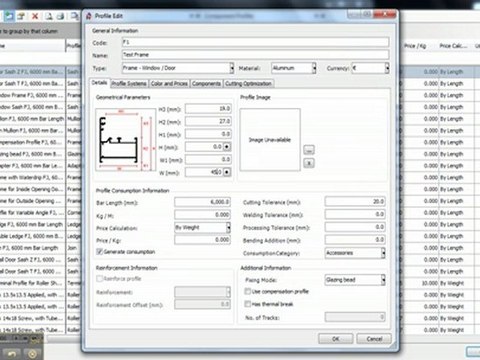This screenshot has height=360, width=480.
Task: Click the Kg / M input field
Action: point(202,215)
